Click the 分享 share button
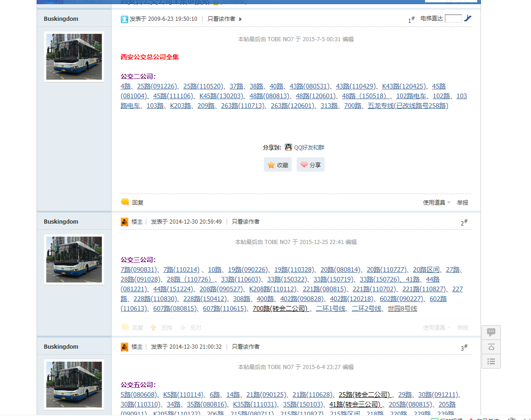 click(x=311, y=164)
